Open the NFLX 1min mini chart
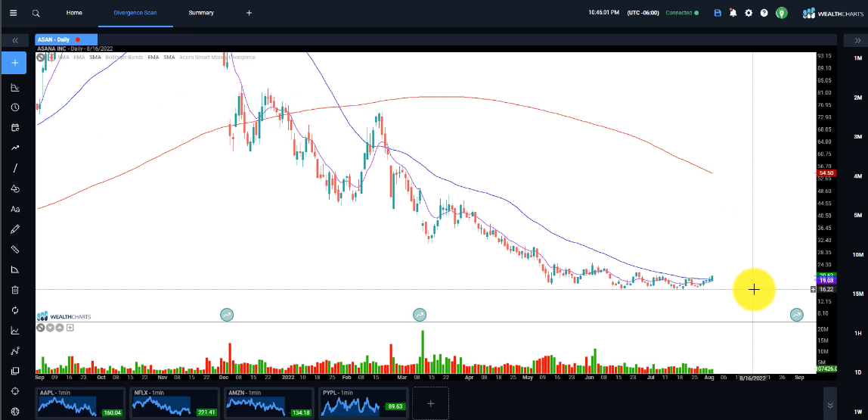This screenshot has height=420, width=868. click(x=175, y=403)
